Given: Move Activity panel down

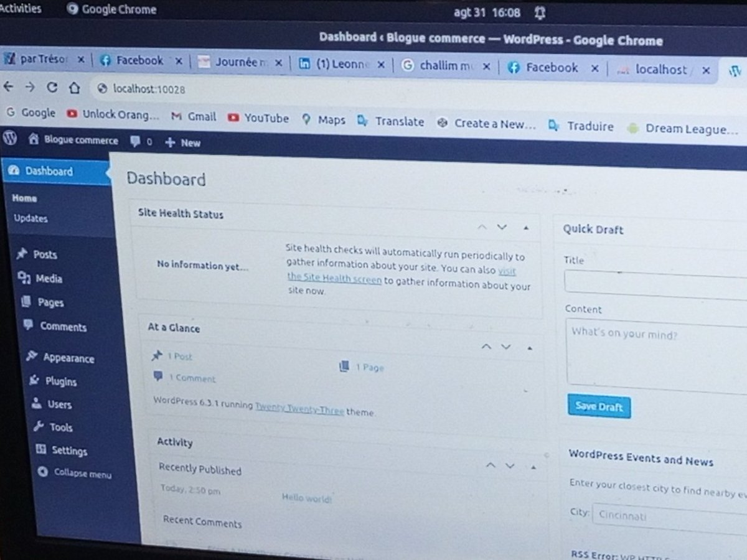Looking at the screenshot, I should click(510, 465).
